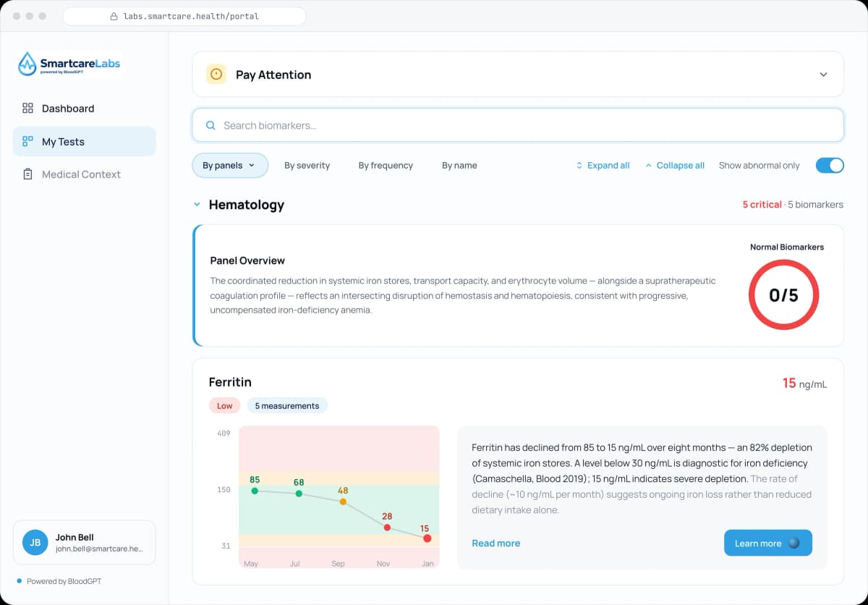Click the browser address bar

[x=184, y=16]
